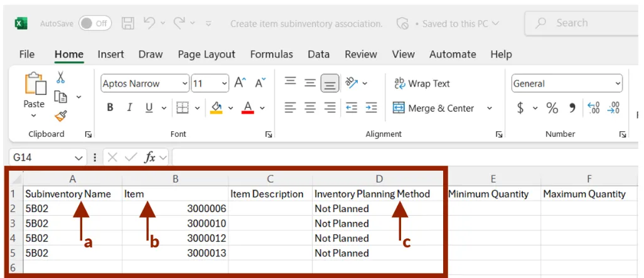The height and width of the screenshot is (278, 644).
Task: Click the Merge & Center button
Action: tap(434, 108)
